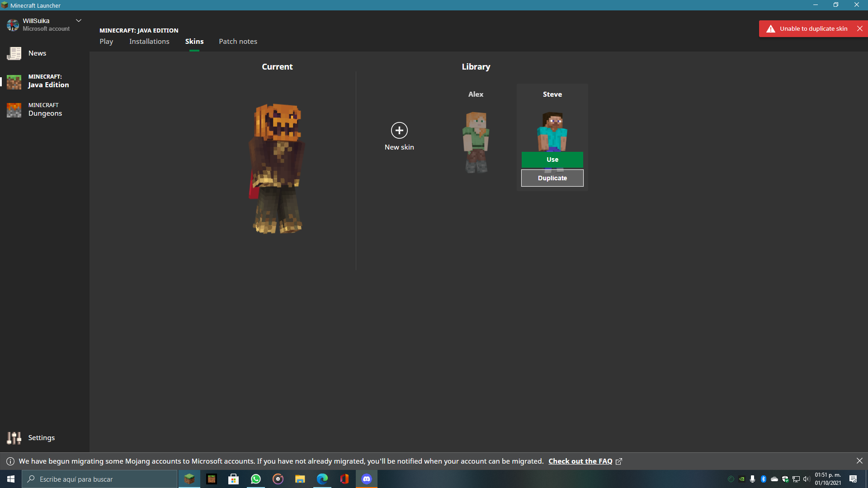Image resolution: width=868 pixels, height=488 pixels.
Task: Dismiss the Unable to duplicate skin alert
Action: tap(860, 28)
